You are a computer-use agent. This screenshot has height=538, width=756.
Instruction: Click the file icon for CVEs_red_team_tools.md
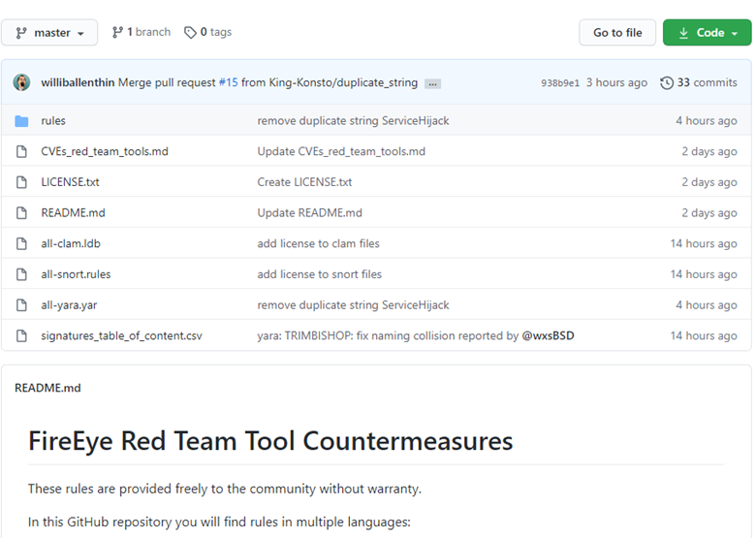(21, 151)
